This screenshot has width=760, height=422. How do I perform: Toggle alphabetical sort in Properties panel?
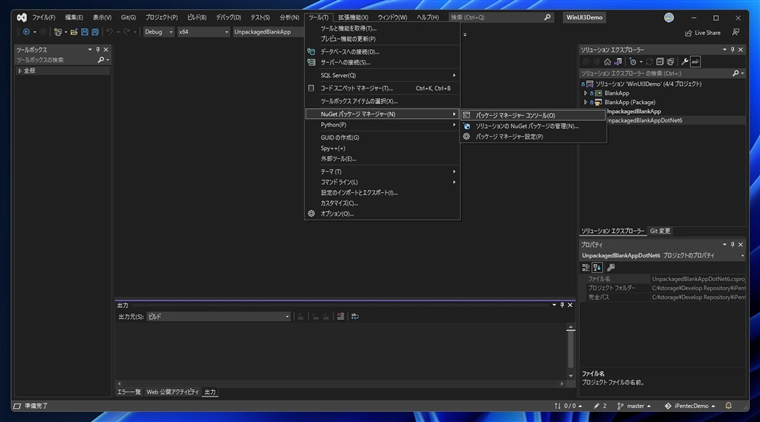point(597,267)
